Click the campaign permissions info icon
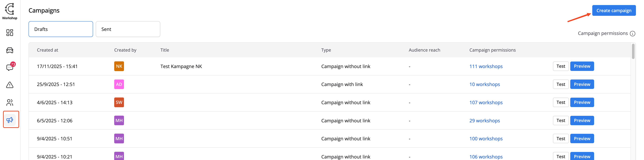Image resolution: width=644 pixels, height=160 pixels. [632, 33]
